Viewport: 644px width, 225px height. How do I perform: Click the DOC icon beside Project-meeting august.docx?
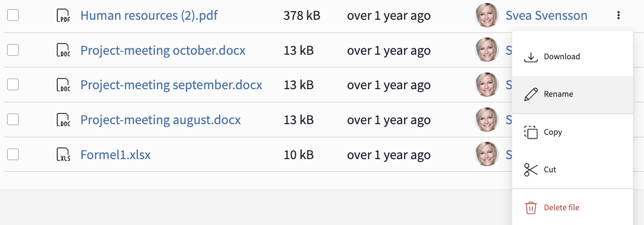tap(63, 120)
